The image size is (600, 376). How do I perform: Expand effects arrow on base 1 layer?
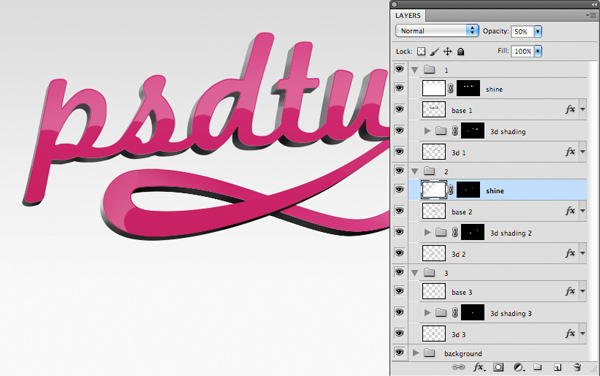pos(582,110)
